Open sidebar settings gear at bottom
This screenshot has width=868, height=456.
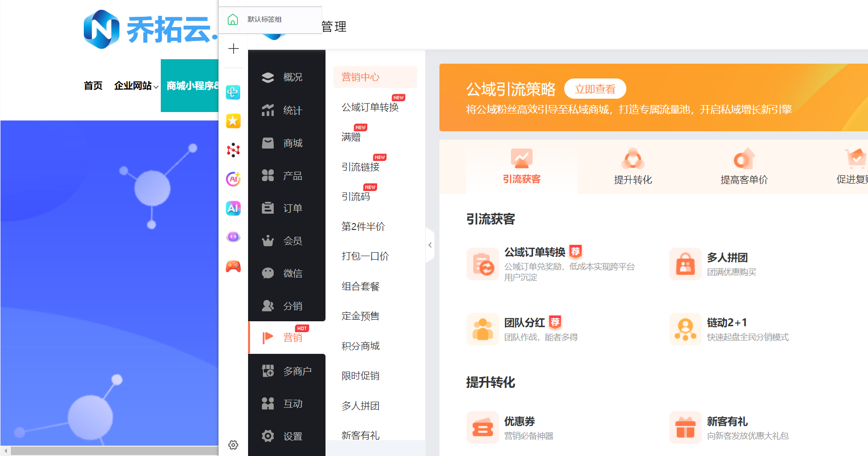pos(233,445)
